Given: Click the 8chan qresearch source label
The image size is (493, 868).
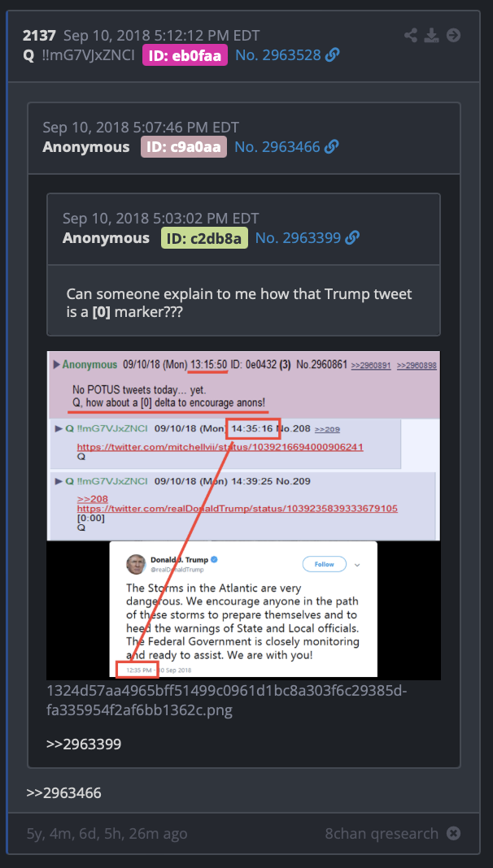Looking at the screenshot, I should pyautogui.click(x=382, y=833).
